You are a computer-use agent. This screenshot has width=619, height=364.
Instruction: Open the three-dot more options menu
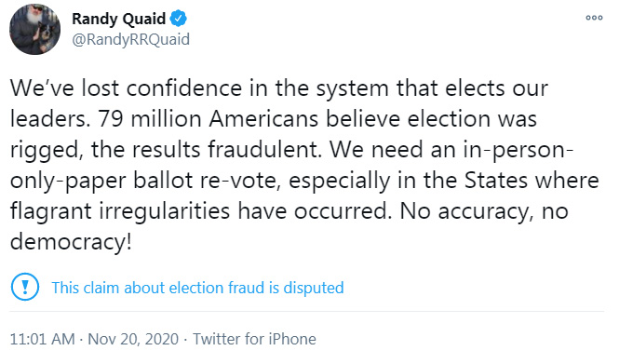[x=594, y=18]
